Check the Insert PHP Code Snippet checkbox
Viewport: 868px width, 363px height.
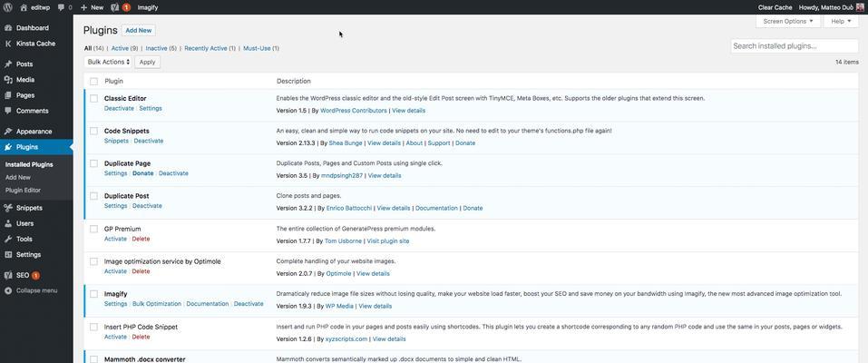coord(93,327)
